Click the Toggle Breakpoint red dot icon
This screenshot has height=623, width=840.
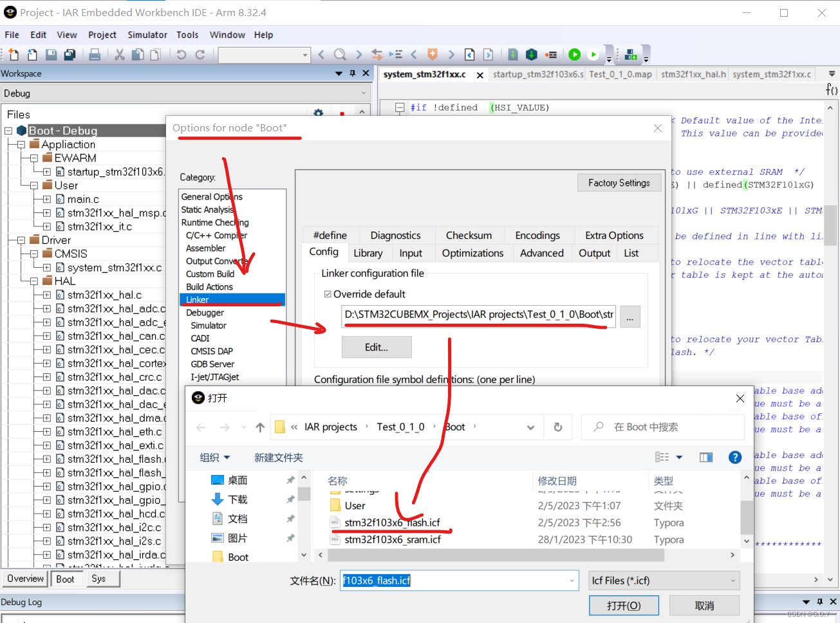click(x=551, y=55)
